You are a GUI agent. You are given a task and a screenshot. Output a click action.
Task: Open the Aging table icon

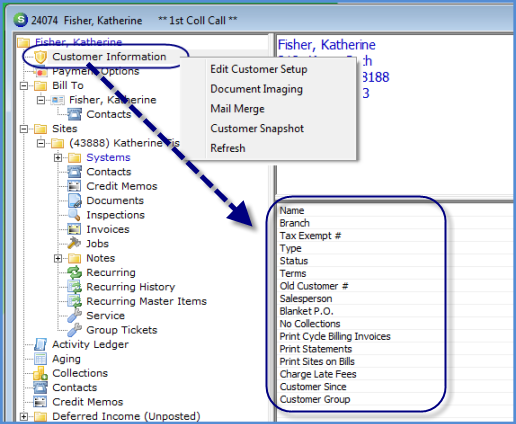[40, 359]
